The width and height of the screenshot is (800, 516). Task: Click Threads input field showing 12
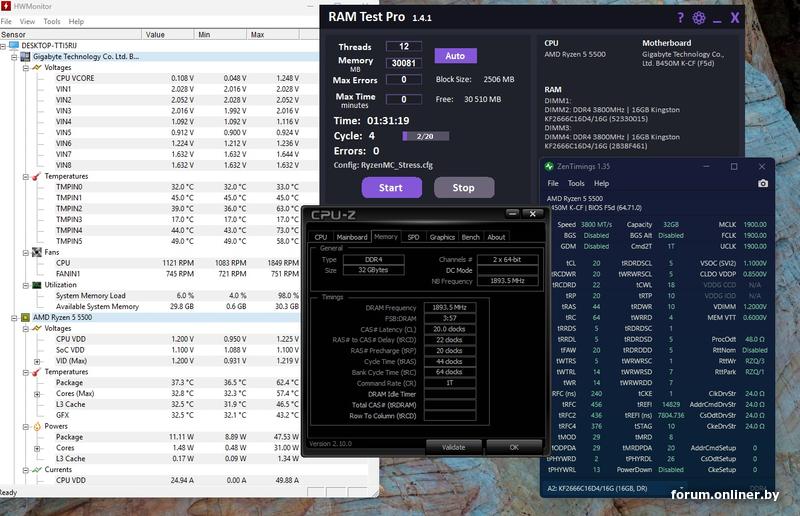pyautogui.click(x=404, y=46)
